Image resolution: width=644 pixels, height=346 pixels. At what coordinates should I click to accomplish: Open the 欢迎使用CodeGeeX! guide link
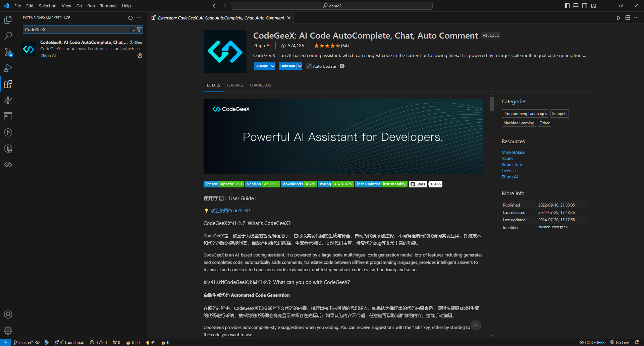pyautogui.click(x=230, y=211)
